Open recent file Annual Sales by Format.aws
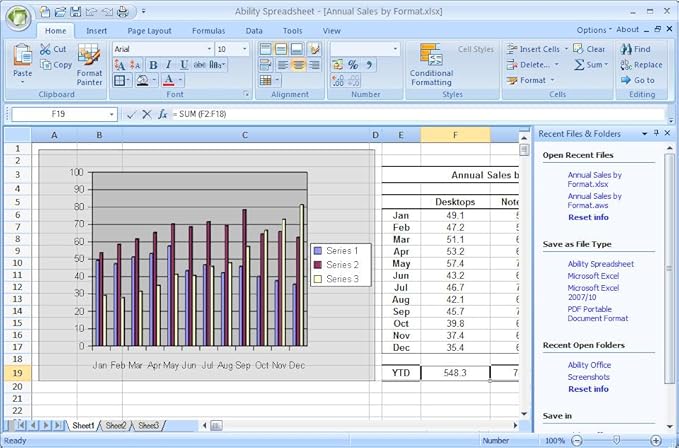This screenshot has height=448, width=679. (594, 201)
